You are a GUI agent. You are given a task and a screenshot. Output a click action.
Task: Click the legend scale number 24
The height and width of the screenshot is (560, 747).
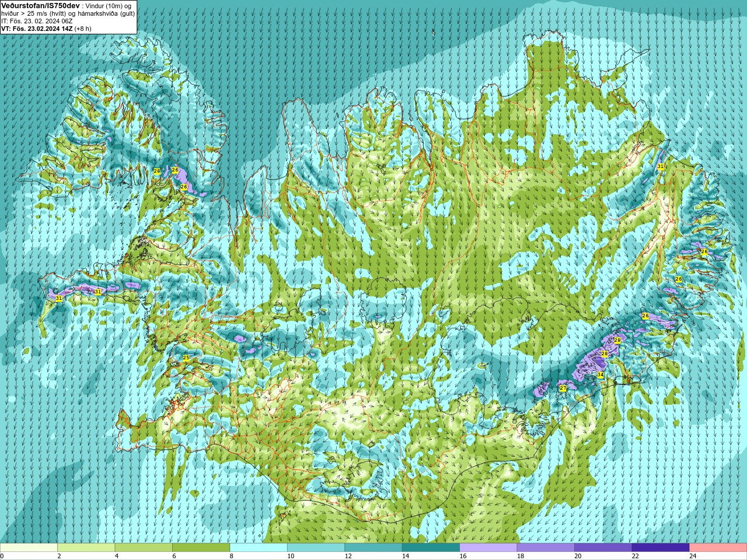point(693,556)
